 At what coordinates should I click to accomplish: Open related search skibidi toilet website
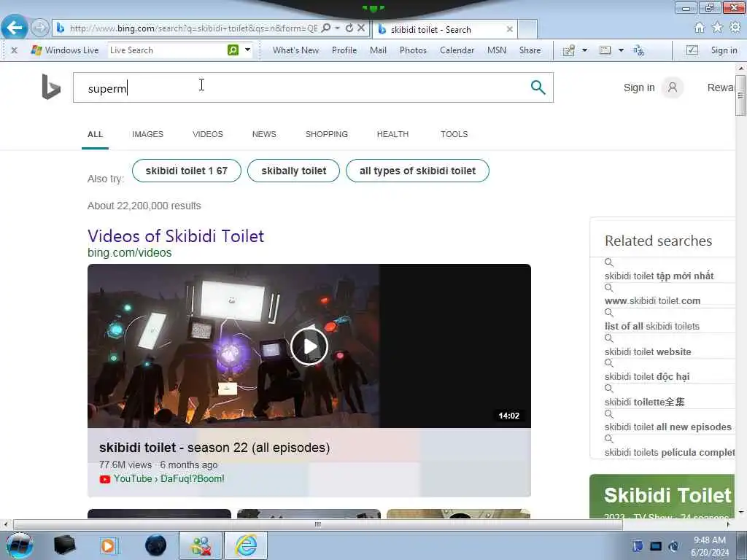[648, 351]
